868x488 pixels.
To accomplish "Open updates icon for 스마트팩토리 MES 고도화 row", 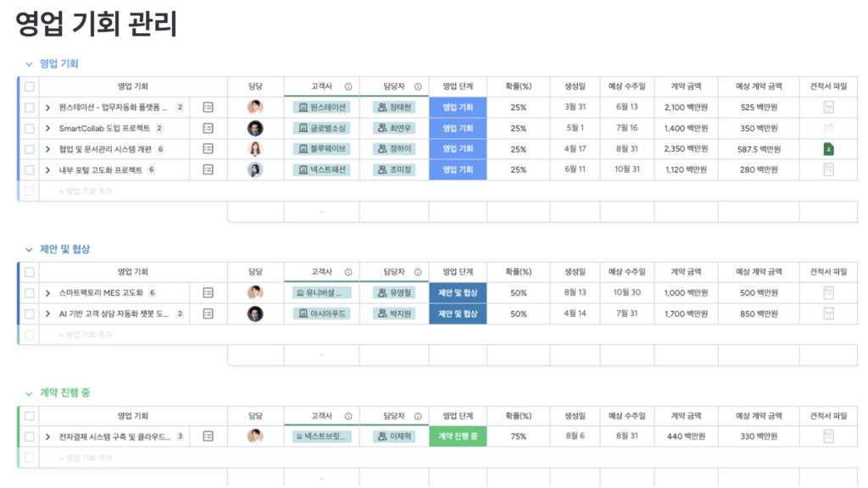I will 209,292.
